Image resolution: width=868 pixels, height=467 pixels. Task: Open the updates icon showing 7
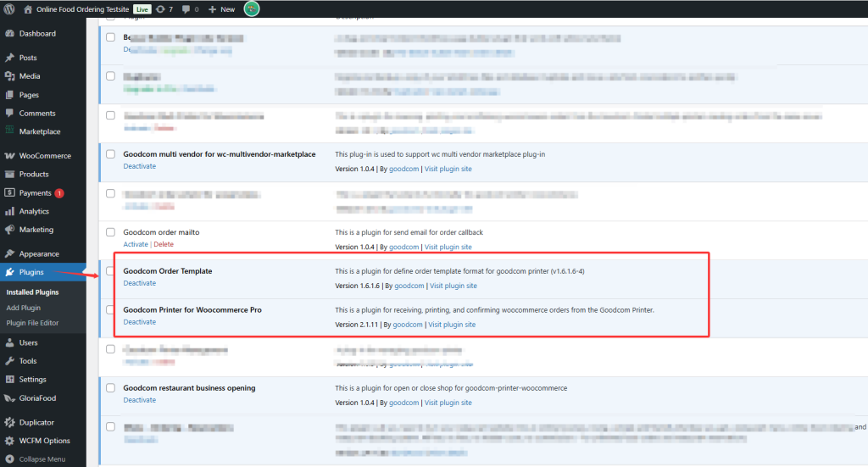(x=160, y=8)
